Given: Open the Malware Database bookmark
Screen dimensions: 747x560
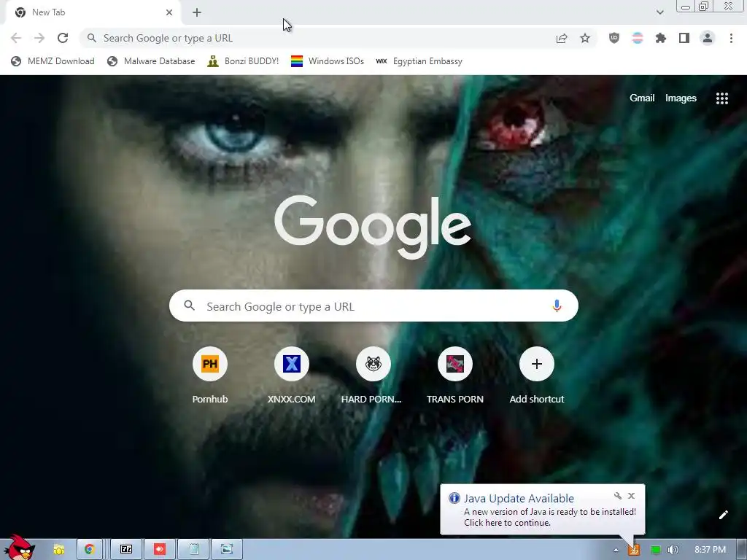Looking at the screenshot, I should tap(151, 61).
